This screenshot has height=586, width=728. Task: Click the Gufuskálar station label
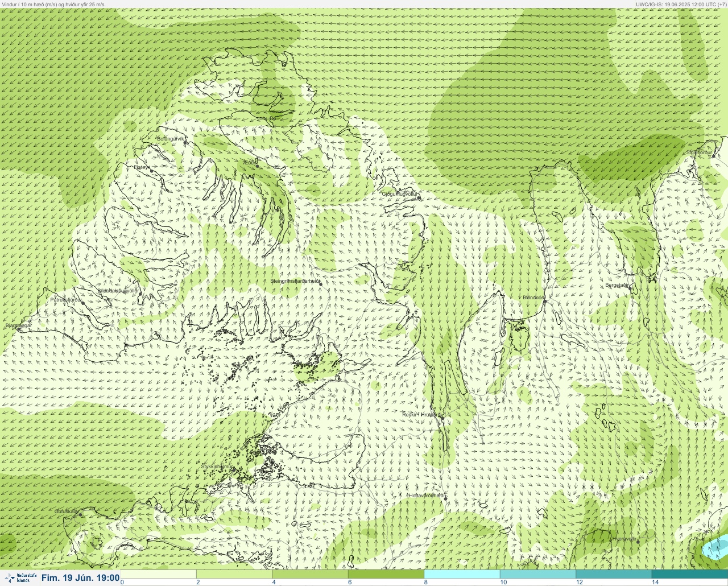pyautogui.click(x=66, y=511)
